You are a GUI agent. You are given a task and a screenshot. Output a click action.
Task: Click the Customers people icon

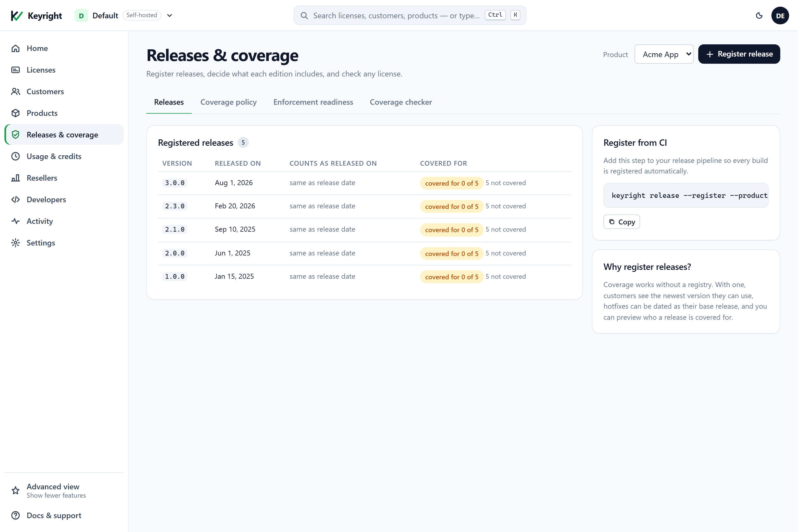pos(16,92)
